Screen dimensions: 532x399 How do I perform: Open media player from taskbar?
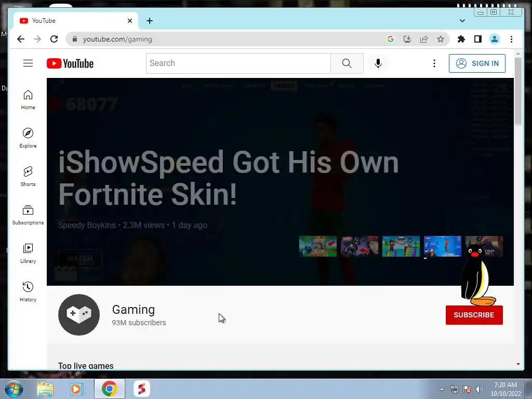pos(77,389)
